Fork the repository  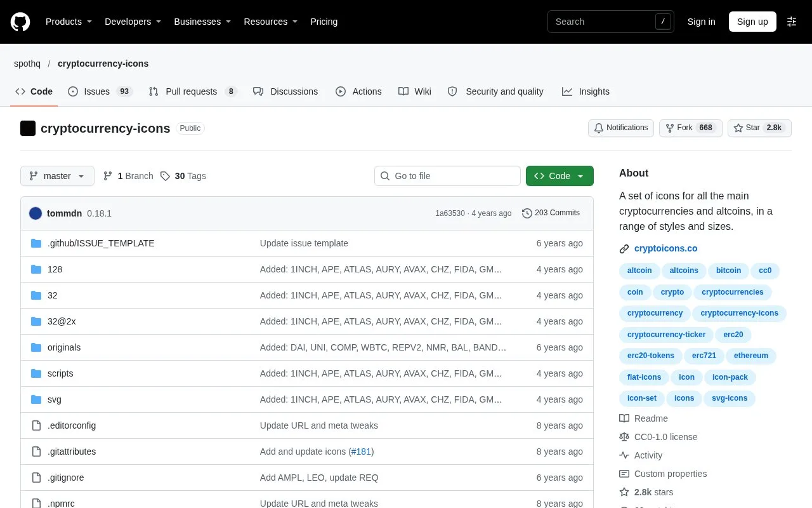click(691, 128)
